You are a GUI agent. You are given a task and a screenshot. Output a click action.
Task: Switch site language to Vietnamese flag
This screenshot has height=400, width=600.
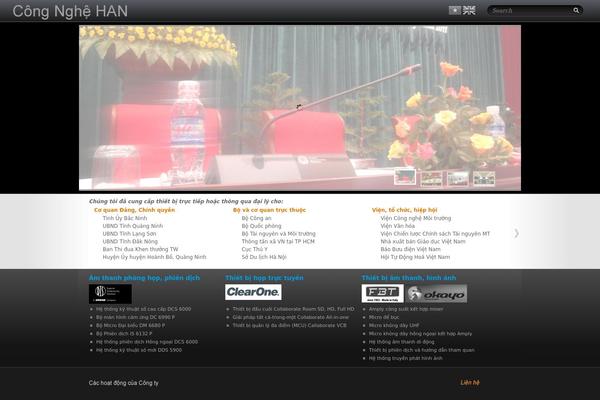point(455,10)
